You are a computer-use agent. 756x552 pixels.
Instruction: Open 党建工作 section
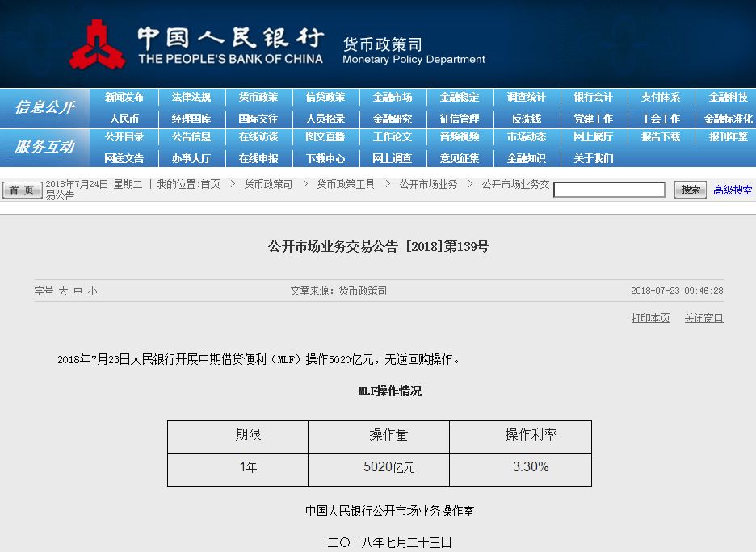[x=594, y=119]
